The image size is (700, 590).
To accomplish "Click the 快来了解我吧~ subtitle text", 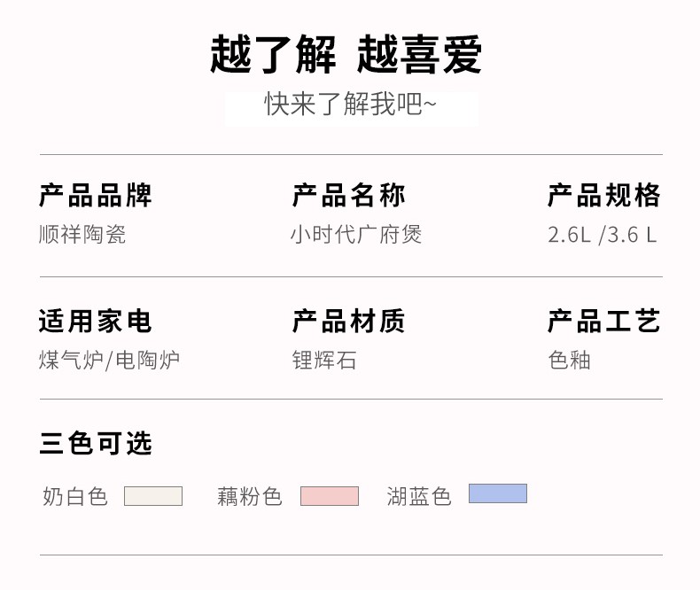I will [351, 105].
